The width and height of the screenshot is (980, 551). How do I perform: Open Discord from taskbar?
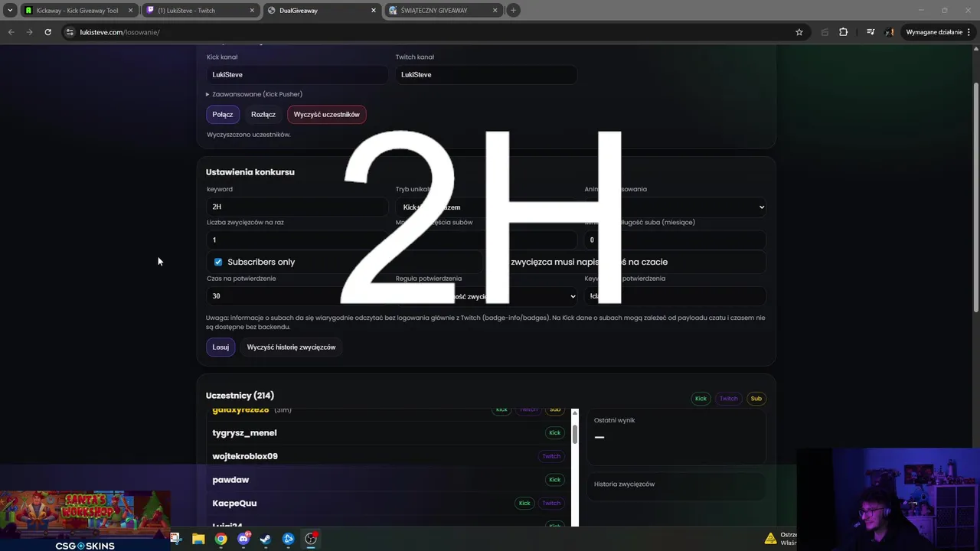pyautogui.click(x=243, y=539)
